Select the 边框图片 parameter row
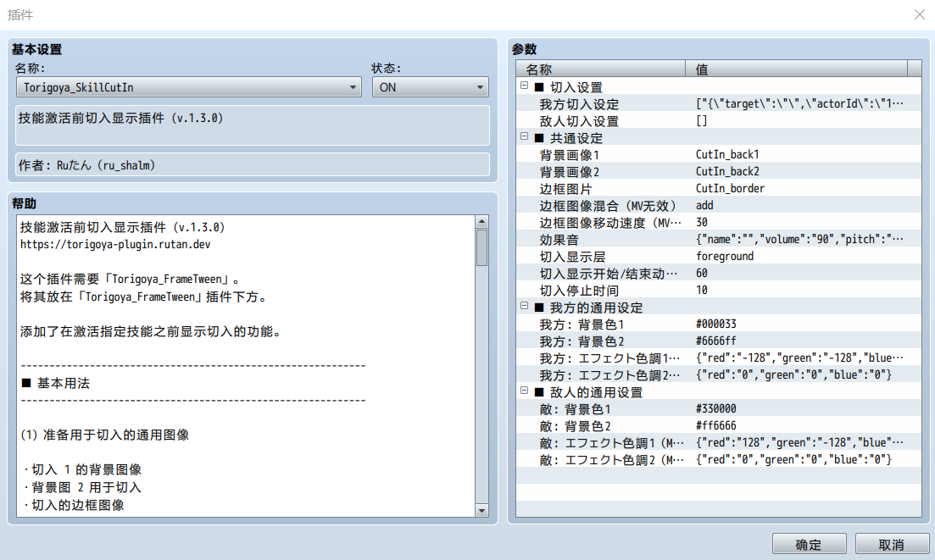 point(719,189)
